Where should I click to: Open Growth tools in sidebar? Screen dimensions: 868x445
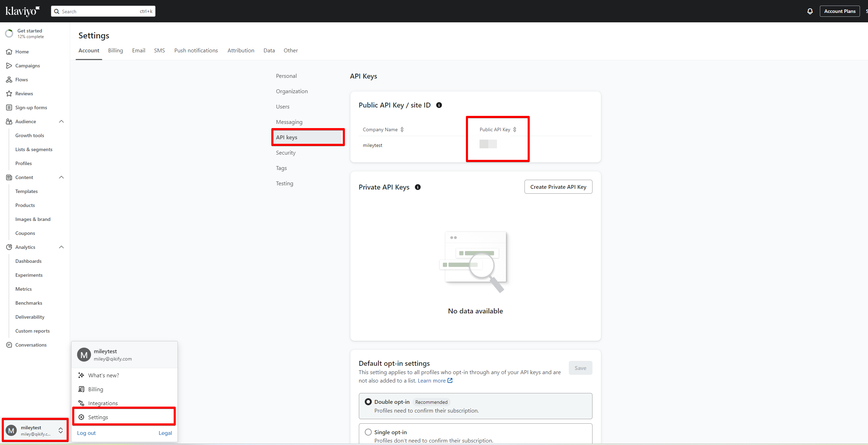click(30, 135)
